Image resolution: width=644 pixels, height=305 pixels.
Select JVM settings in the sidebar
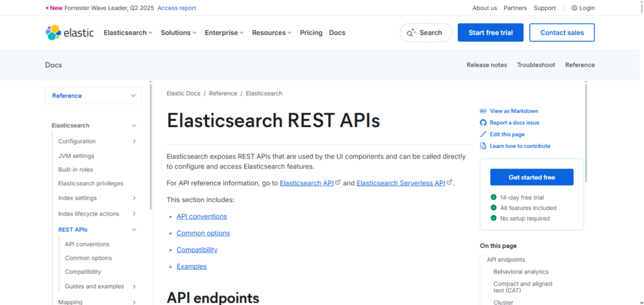(76, 156)
